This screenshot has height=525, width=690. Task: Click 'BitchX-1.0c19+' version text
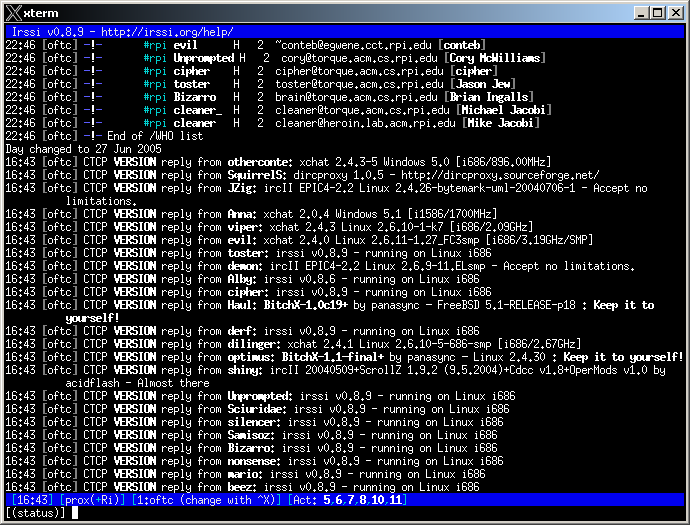click(x=305, y=305)
